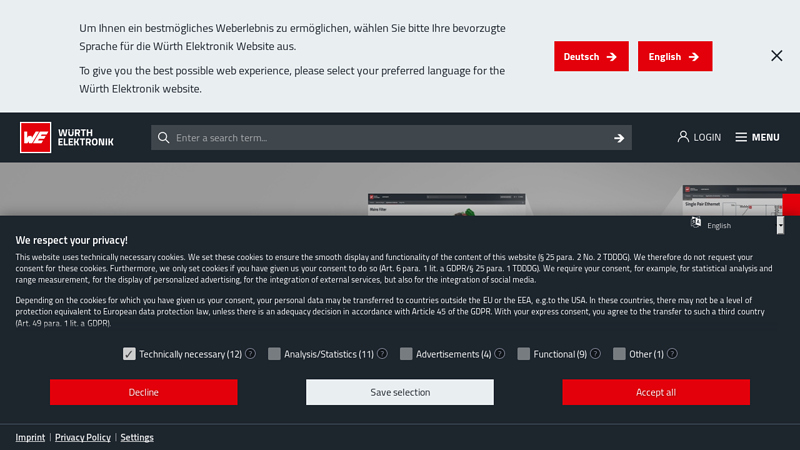800x450 pixels.
Task: Close the language selection banner
Action: coord(777,56)
